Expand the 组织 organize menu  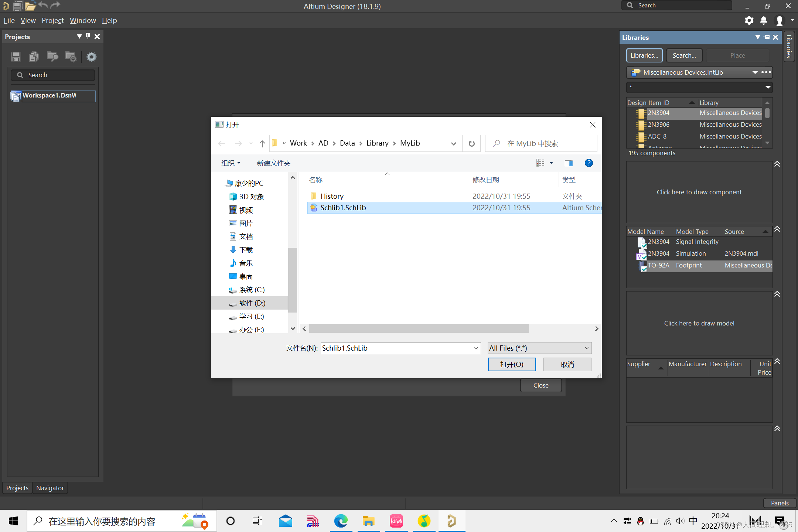pyautogui.click(x=231, y=163)
